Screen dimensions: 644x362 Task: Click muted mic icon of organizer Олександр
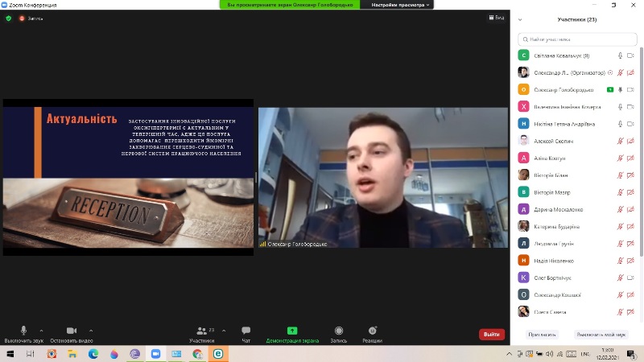[x=620, y=72]
